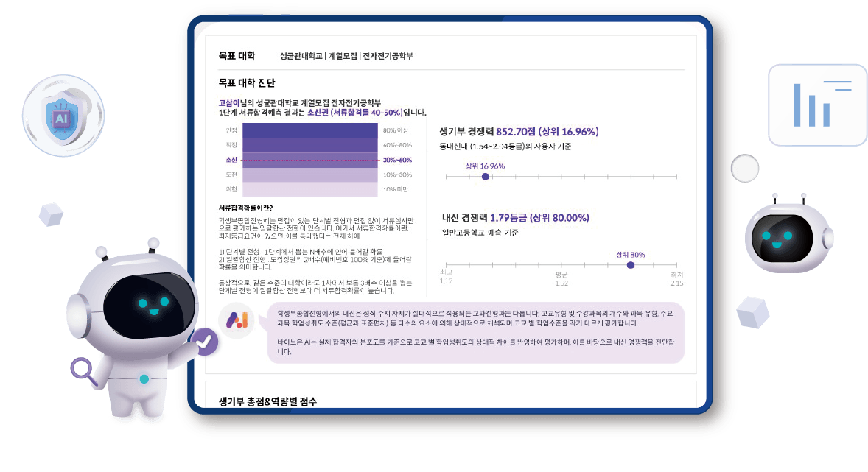Click the small robot head on the right
The image size is (868, 472).
pos(788,235)
